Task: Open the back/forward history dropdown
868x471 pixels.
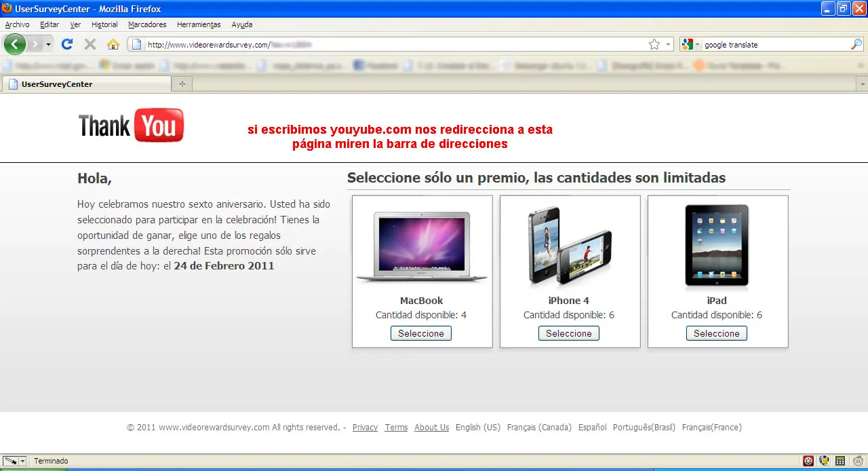Action: point(48,45)
